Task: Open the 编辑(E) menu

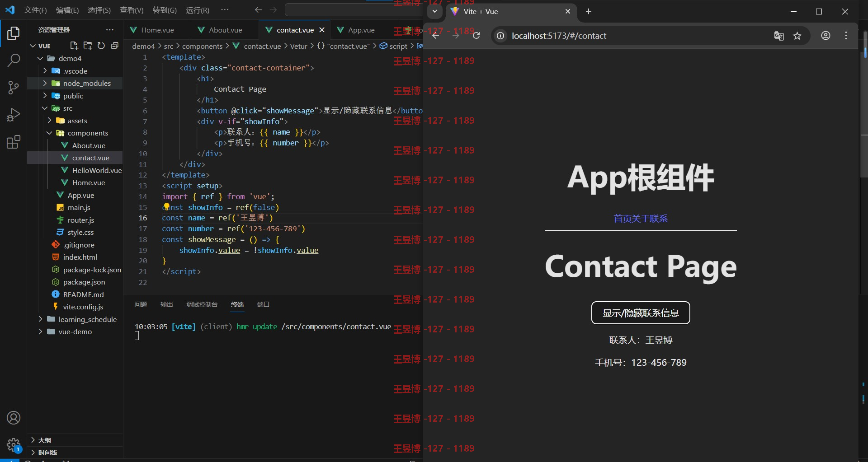Action: [67, 10]
